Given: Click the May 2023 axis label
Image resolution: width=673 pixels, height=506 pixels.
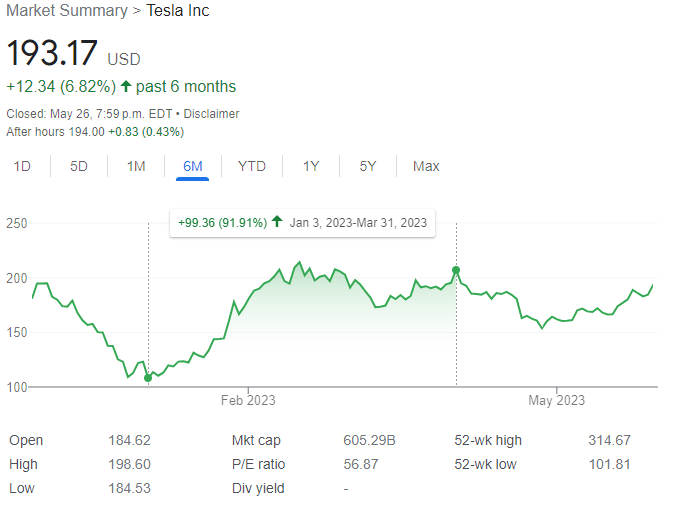Looking at the screenshot, I should point(556,401).
